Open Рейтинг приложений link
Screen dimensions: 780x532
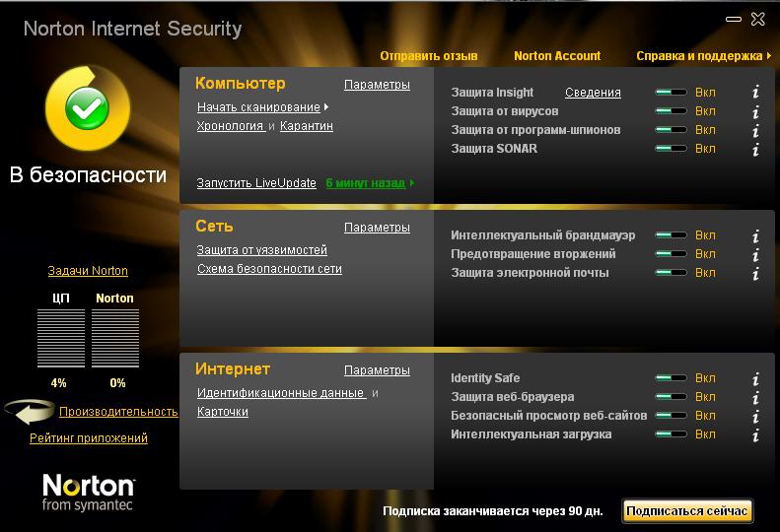click(x=89, y=438)
